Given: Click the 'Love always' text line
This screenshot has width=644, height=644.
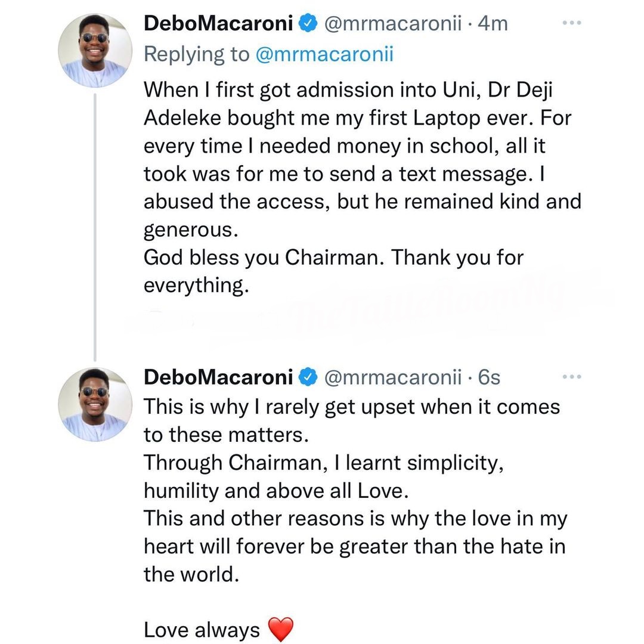Looking at the screenshot, I should tap(202, 630).
